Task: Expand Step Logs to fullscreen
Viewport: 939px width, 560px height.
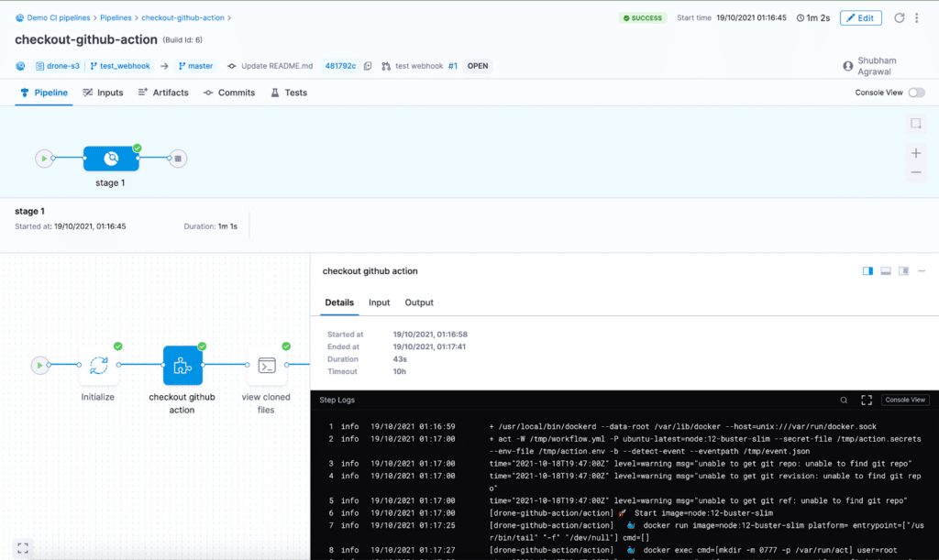Action: tap(866, 400)
